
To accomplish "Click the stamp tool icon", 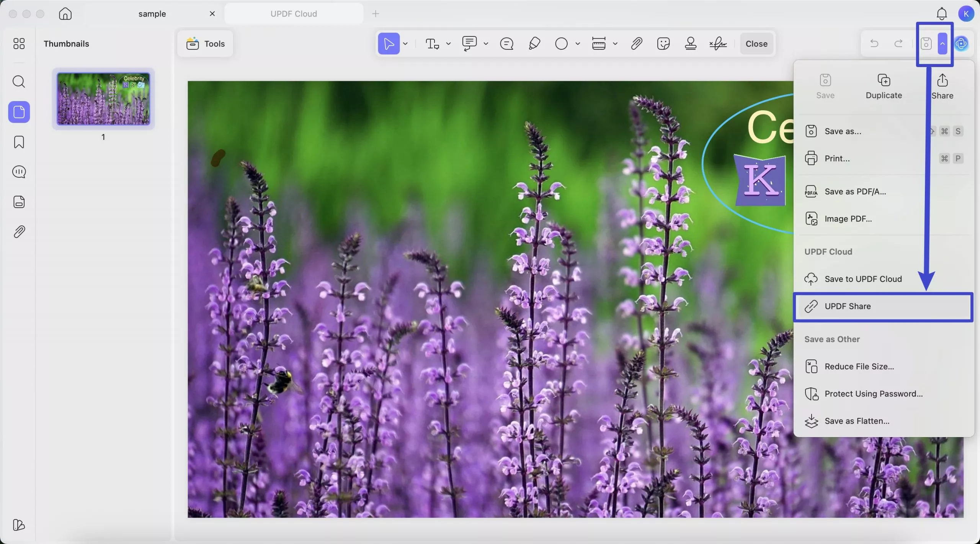I will (691, 44).
